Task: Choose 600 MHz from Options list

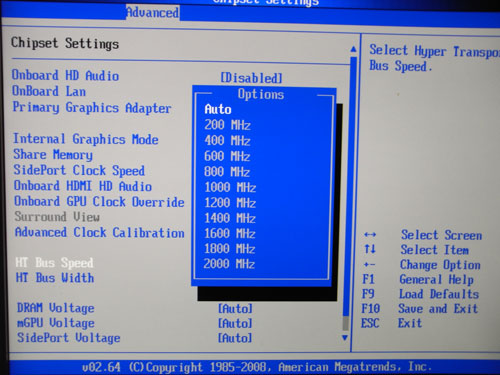Action: point(227,156)
